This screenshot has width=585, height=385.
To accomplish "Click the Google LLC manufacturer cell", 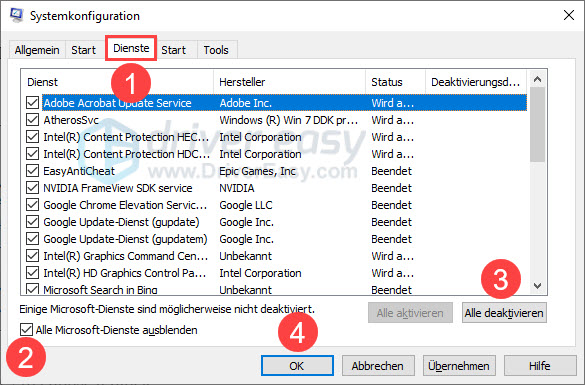I will 246,205.
